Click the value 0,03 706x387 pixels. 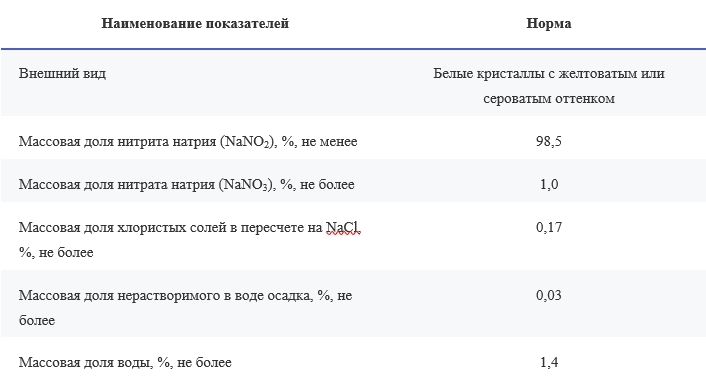549,295
